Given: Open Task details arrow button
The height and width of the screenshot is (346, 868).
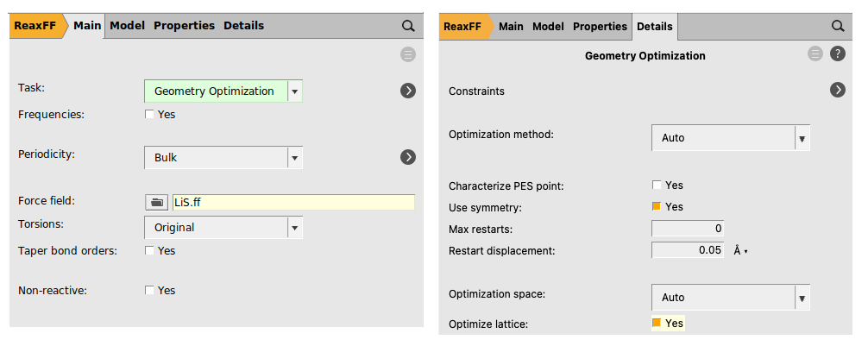Looking at the screenshot, I should point(408,91).
